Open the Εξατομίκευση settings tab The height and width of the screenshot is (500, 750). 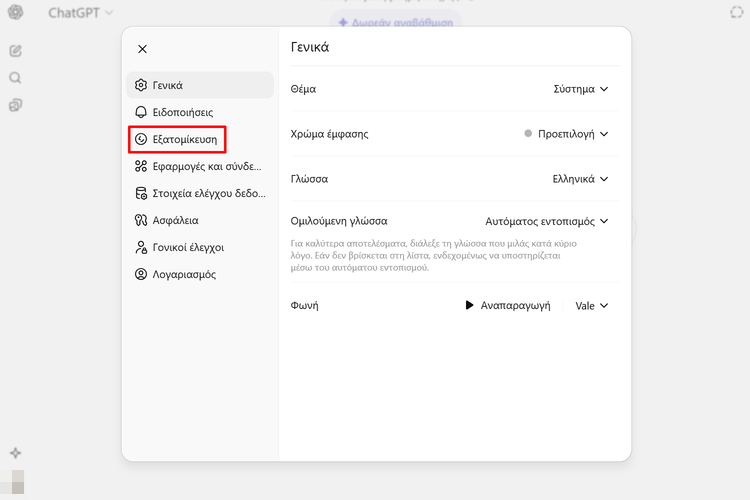tap(178, 139)
